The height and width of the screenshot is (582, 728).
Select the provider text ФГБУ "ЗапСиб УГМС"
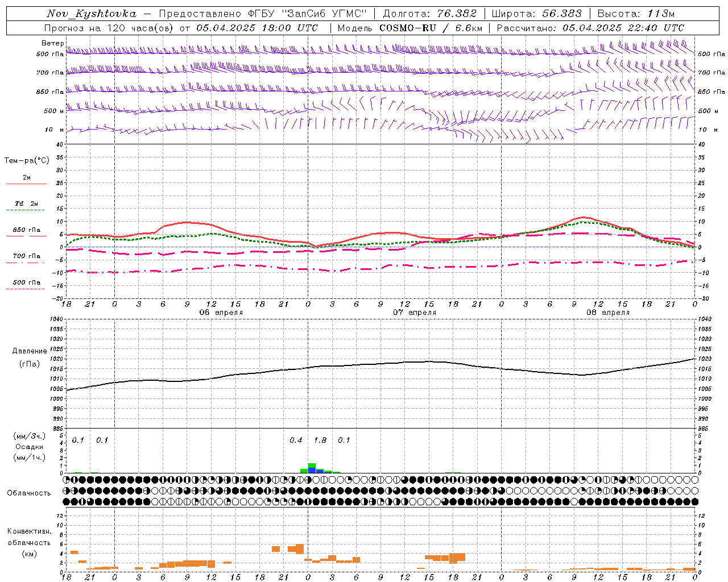tap(308, 14)
